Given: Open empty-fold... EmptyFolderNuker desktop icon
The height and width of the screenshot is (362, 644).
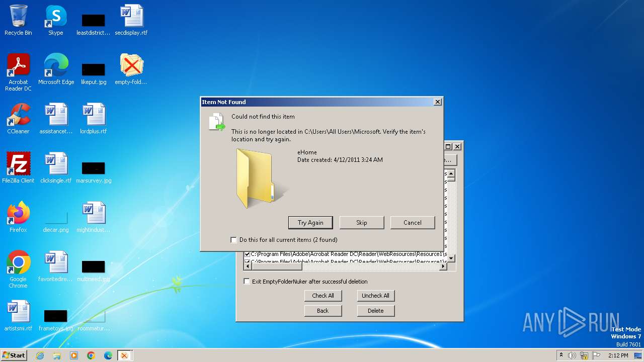Looking at the screenshot, I should coord(131,69).
